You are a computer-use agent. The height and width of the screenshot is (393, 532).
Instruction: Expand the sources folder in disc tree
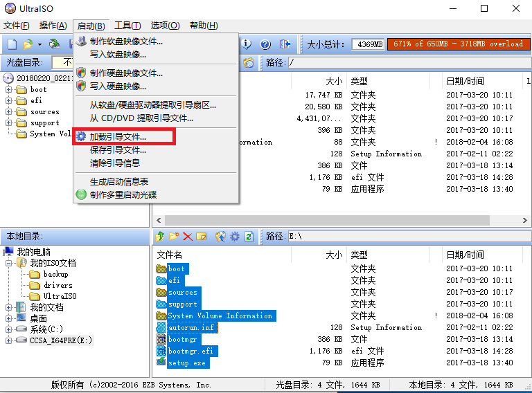pyautogui.click(x=8, y=112)
